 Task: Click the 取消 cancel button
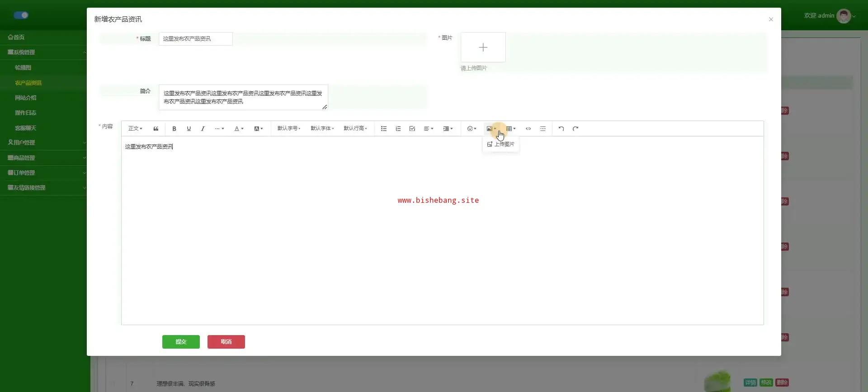pos(226,342)
